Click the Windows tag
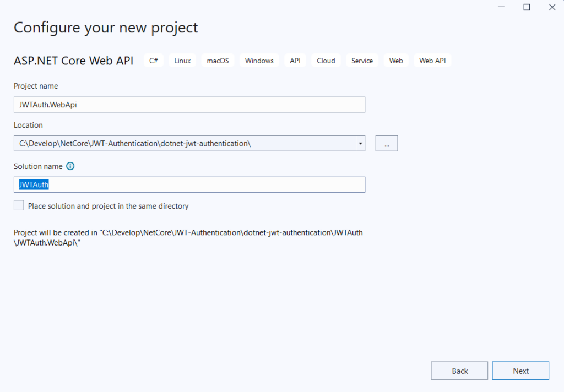The image size is (564, 392). pos(259,61)
